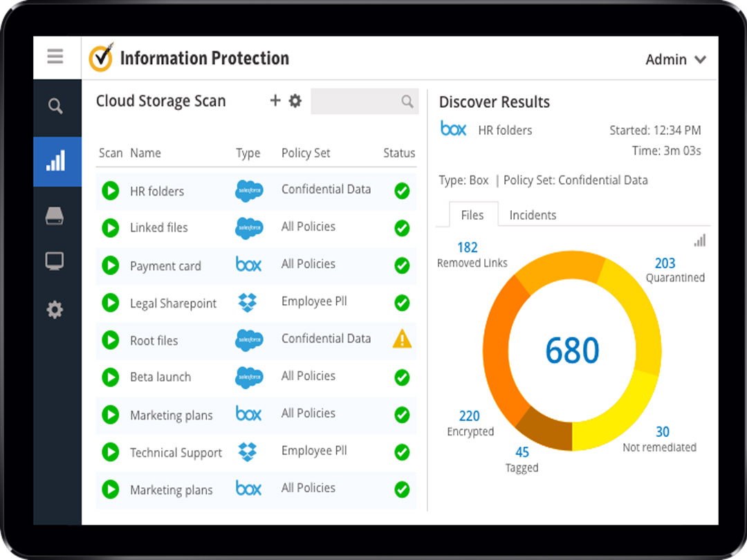Click Confidential Data policy for Root files

tap(326, 339)
